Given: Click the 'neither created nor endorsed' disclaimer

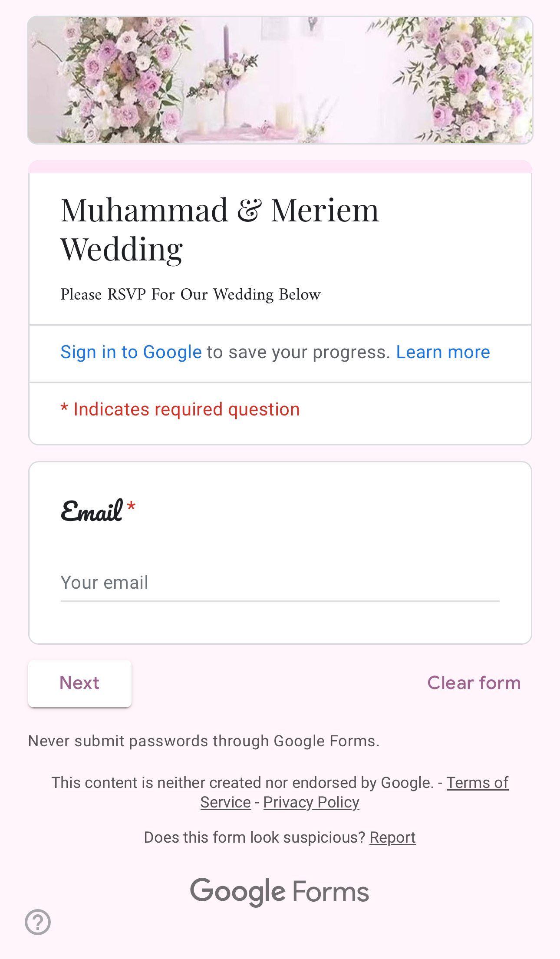Looking at the screenshot, I should pos(242,783).
